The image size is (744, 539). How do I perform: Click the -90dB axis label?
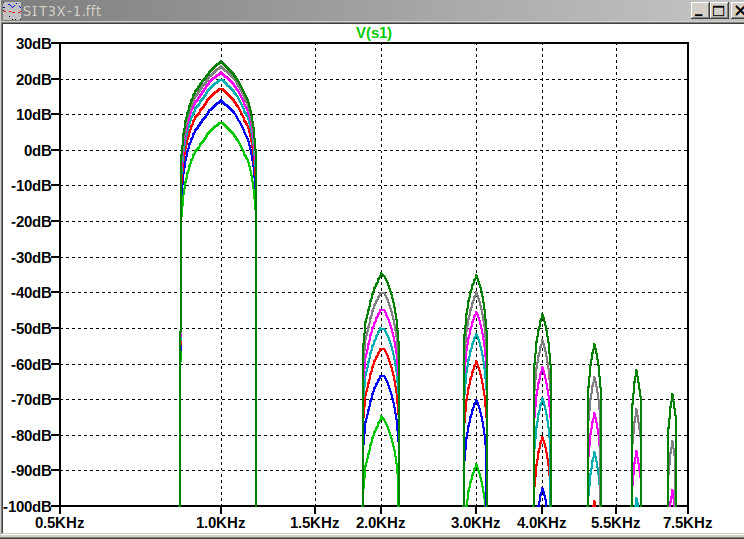pos(31,471)
